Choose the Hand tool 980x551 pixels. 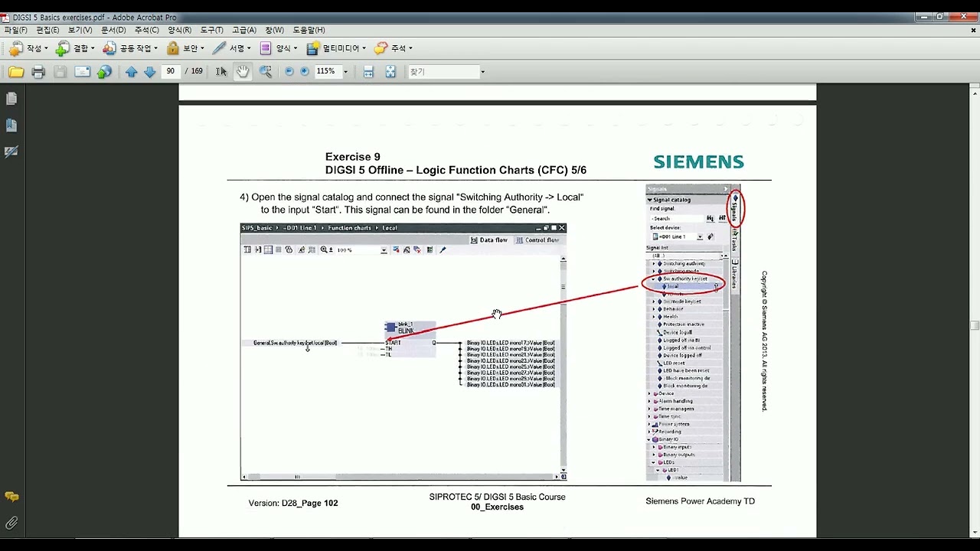click(x=243, y=71)
